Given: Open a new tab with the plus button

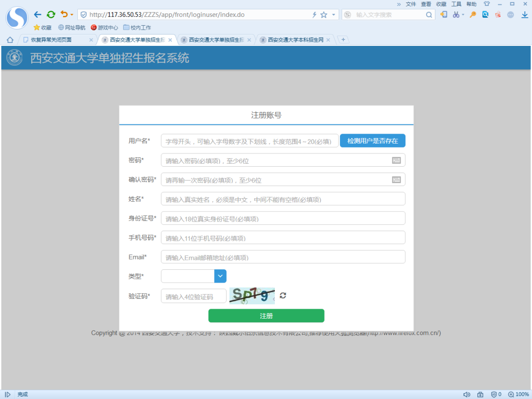Looking at the screenshot, I should click(343, 40).
